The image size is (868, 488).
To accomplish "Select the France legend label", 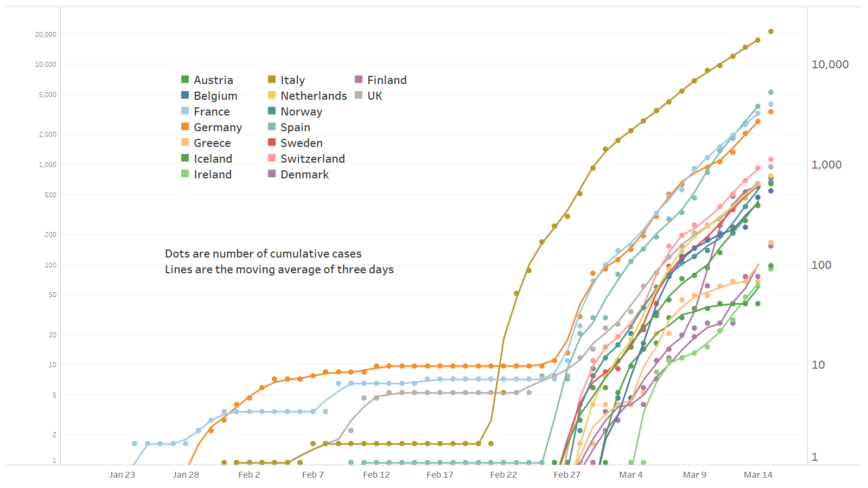I will click(x=212, y=112).
